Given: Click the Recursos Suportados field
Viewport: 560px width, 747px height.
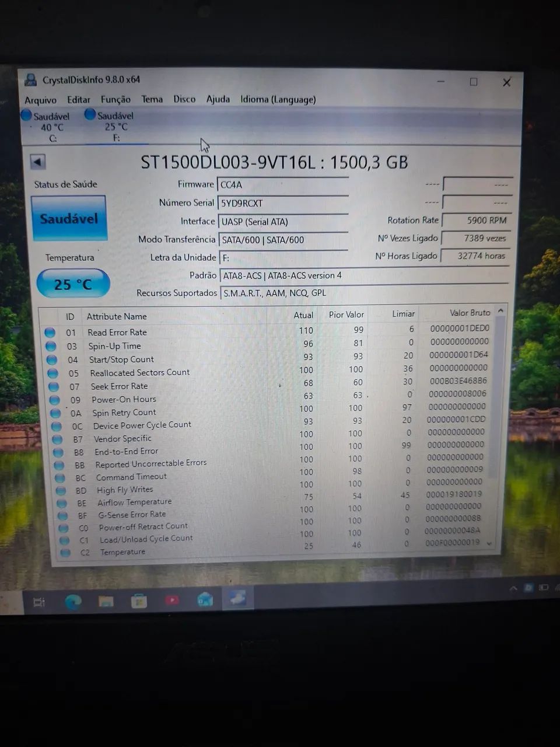Looking at the screenshot, I should click(x=365, y=293).
